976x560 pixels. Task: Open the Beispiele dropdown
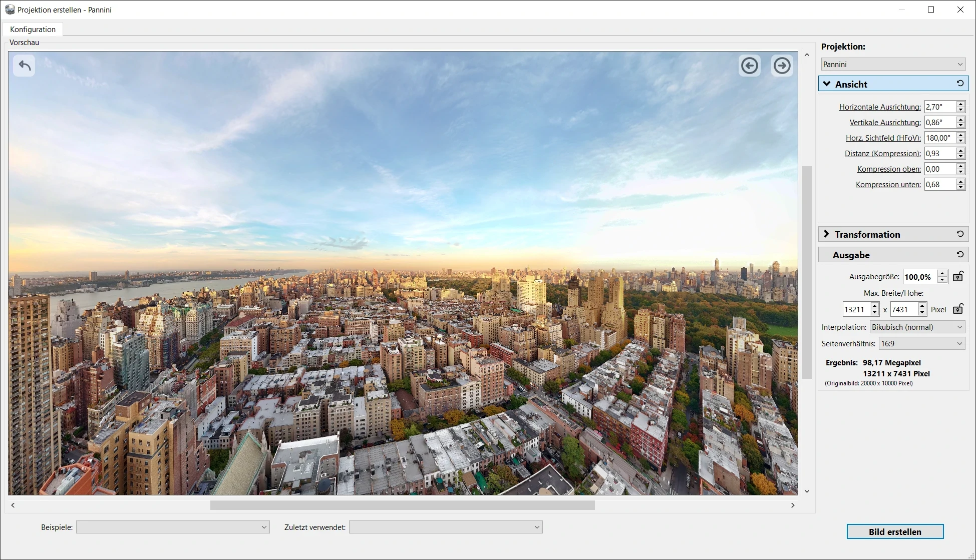[x=173, y=527]
